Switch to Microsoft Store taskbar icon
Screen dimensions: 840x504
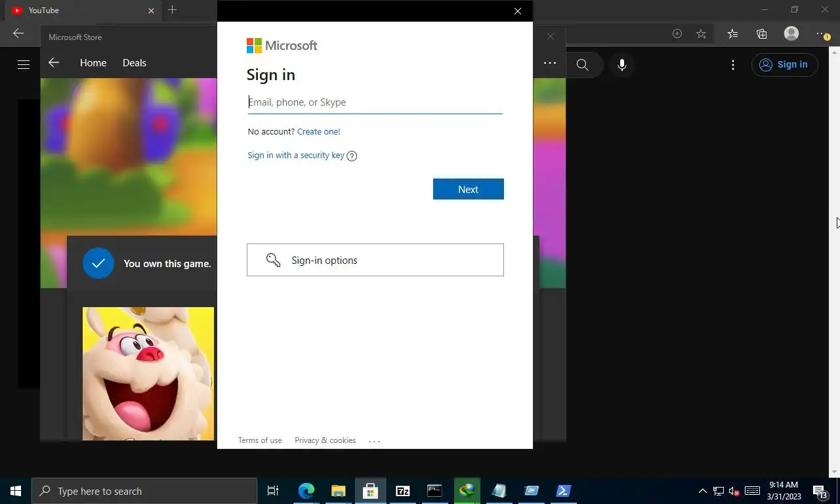(x=370, y=491)
